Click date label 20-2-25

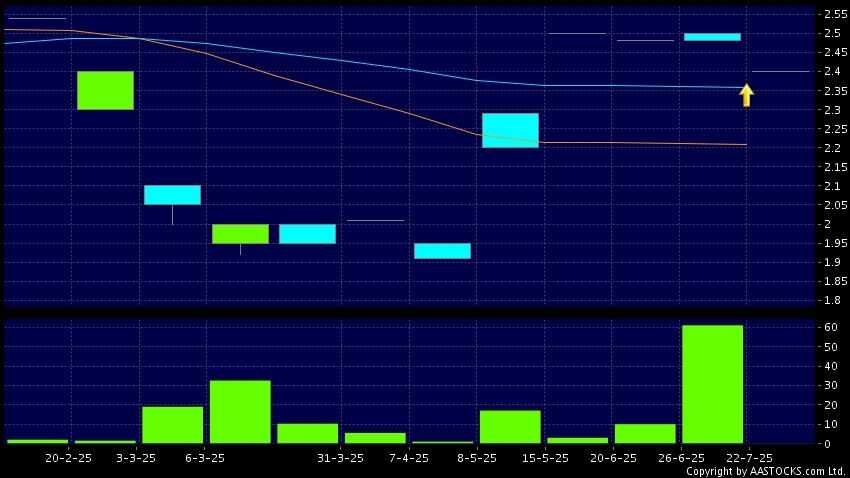(68, 458)
